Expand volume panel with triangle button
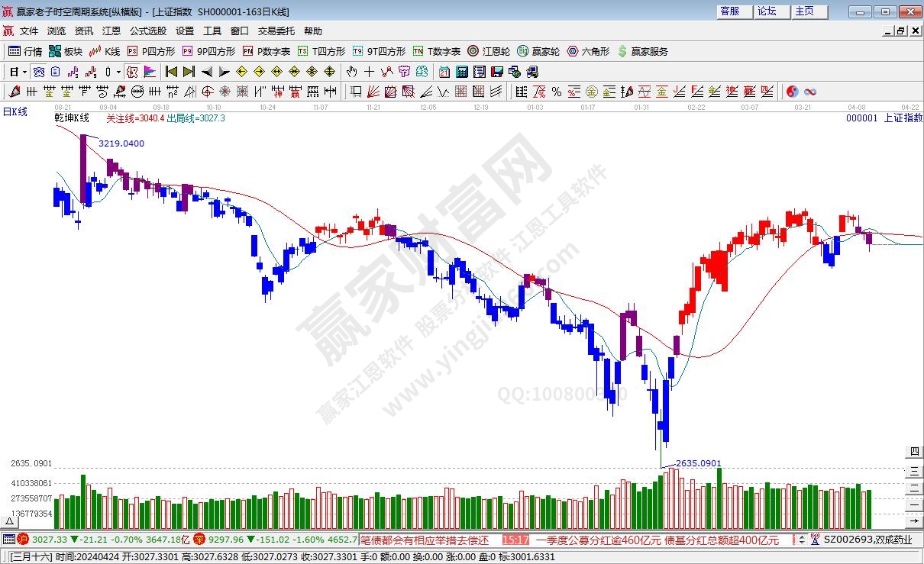Screen dimensions: 924x564 (10, 521)
